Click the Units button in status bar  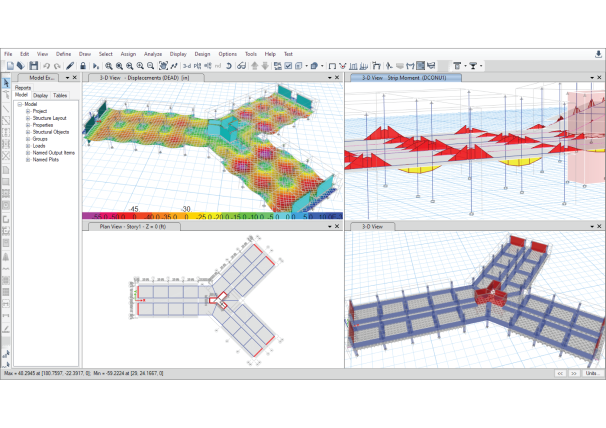tap(592, 373)
